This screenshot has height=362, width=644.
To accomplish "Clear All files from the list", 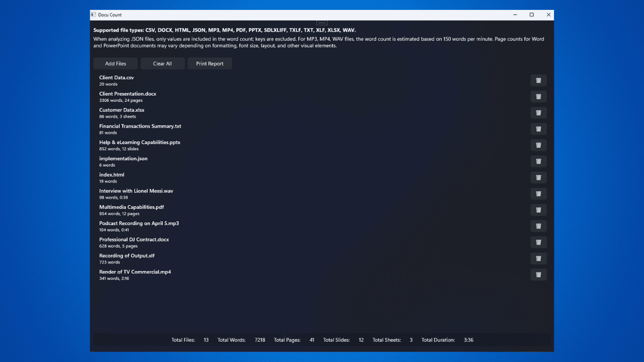I will (163, 64).
